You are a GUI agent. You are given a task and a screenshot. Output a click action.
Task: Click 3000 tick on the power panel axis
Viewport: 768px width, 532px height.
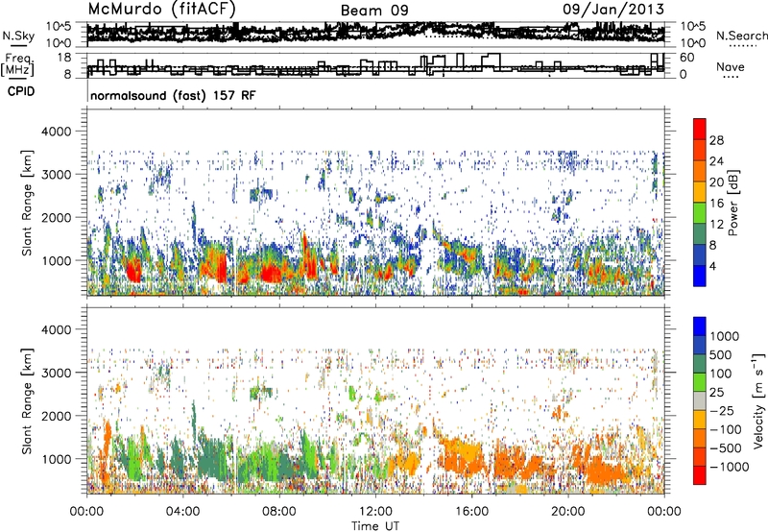(56, 175)
